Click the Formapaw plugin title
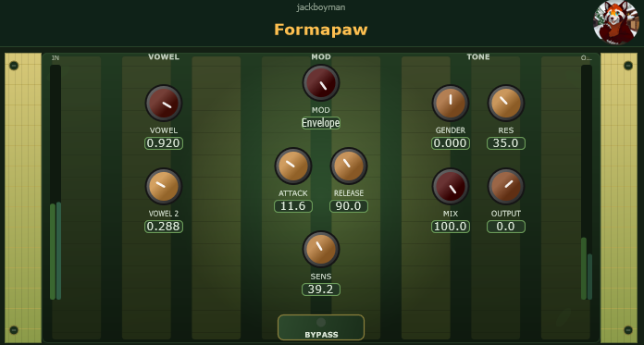Image resolution: width=644 pixels, height=345 pixels. click(321, 30)
